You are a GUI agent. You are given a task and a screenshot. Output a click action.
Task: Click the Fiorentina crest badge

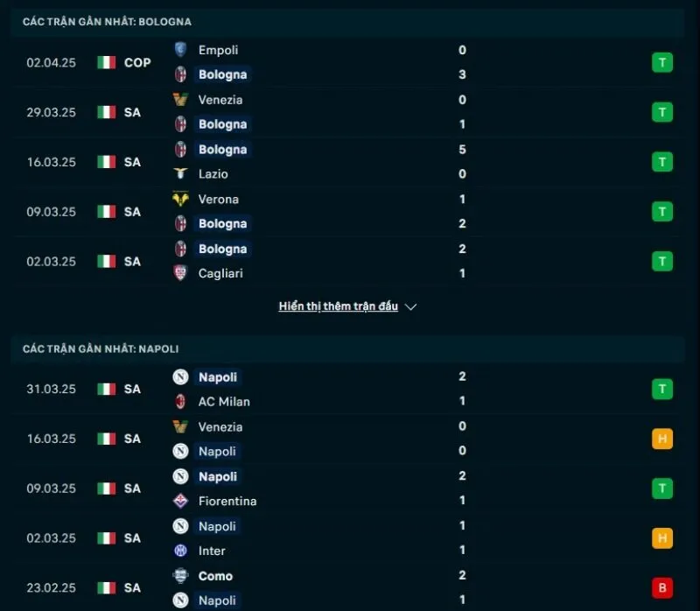(x=181, y=501)
